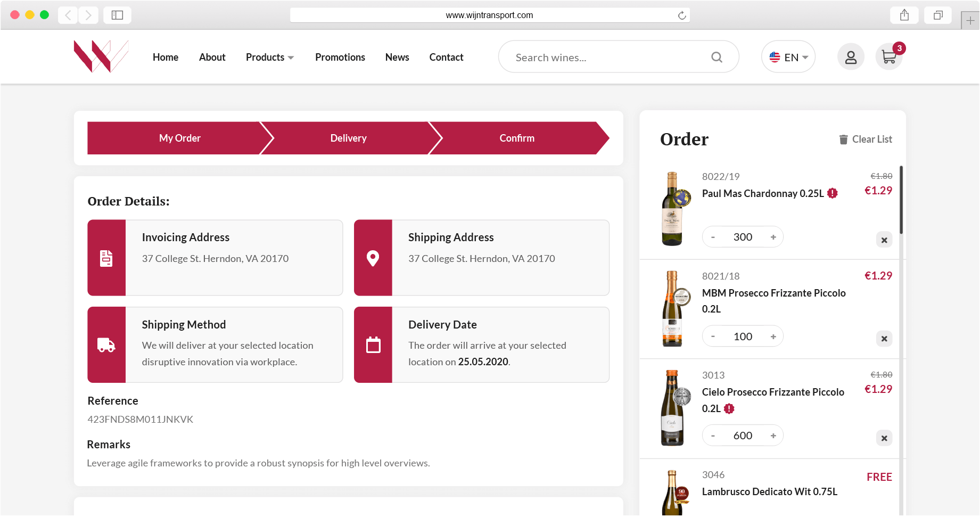Click the Clear List button
The width and height of the screenshot is (980, 517).
(x=866, y=139)
